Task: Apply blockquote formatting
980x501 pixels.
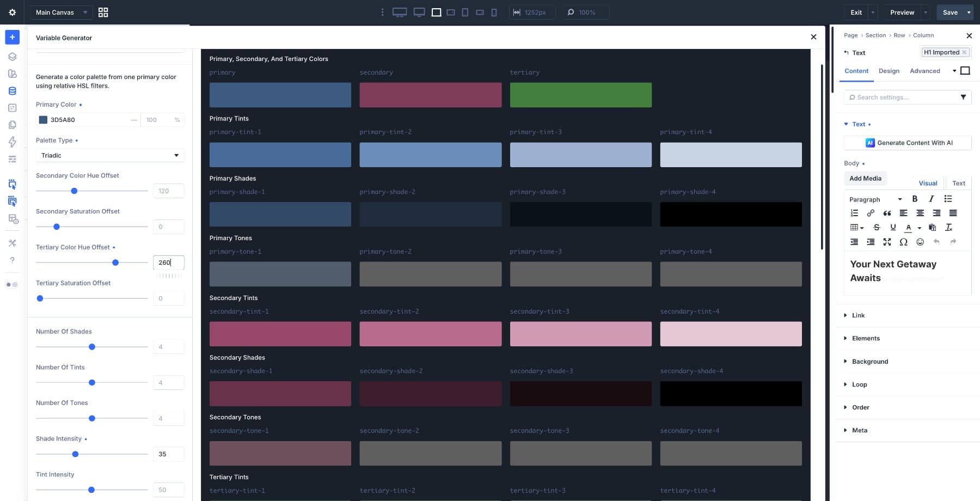Action: (887, 213)
